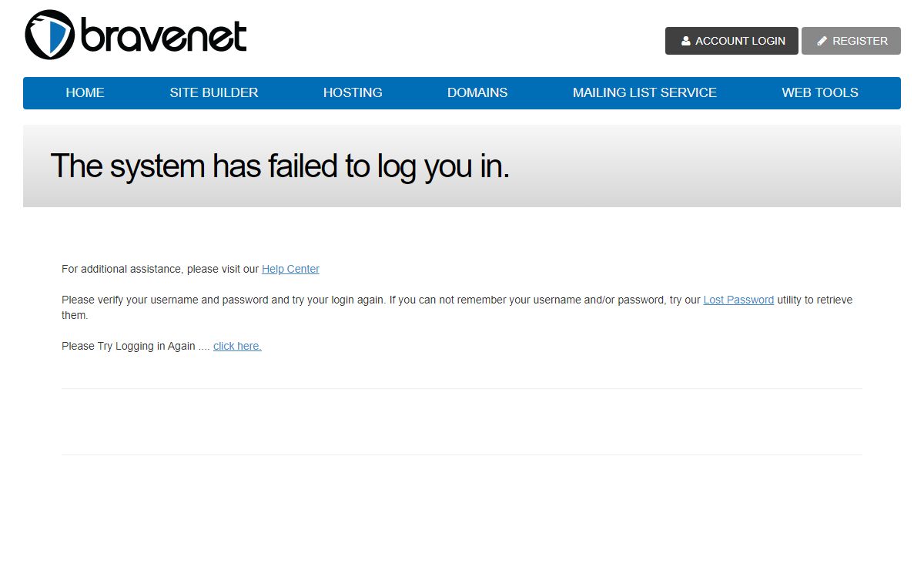Open the Lost Password link
The width and height of the screenshot is (924, 570).
[738, 300]
